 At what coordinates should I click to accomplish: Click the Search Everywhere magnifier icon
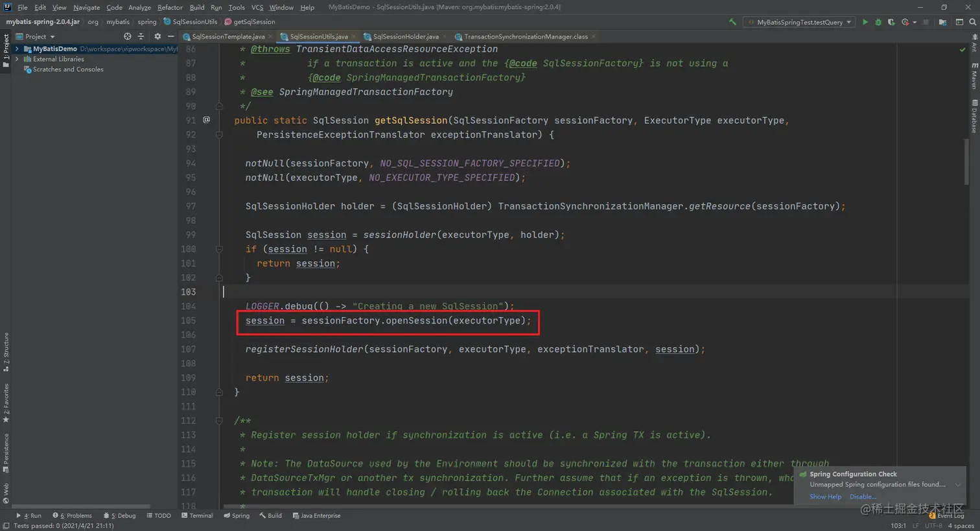click(x=972, y=22)
